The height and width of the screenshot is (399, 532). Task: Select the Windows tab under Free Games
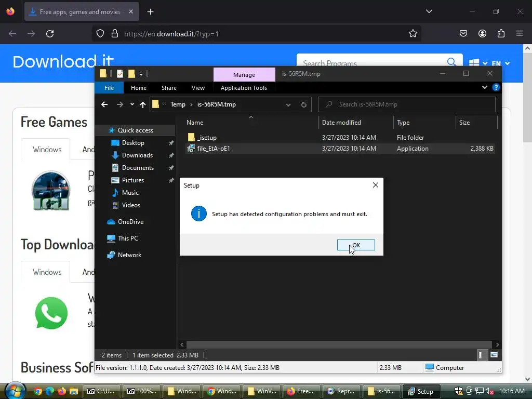[47, 149]
